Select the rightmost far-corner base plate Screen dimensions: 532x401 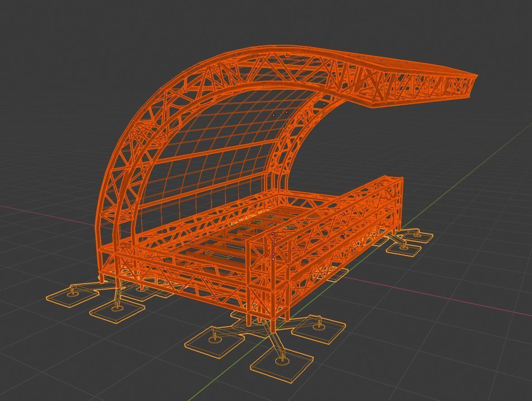pos(416,235)
